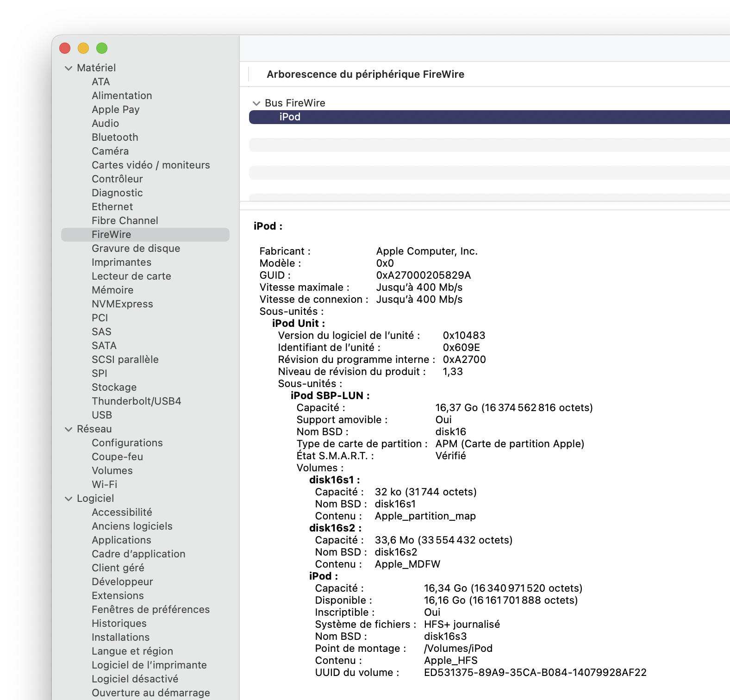Open the Coupe-feu sidebar item
The height and width of the screenshot is (700, 730).
click(117, 457)
